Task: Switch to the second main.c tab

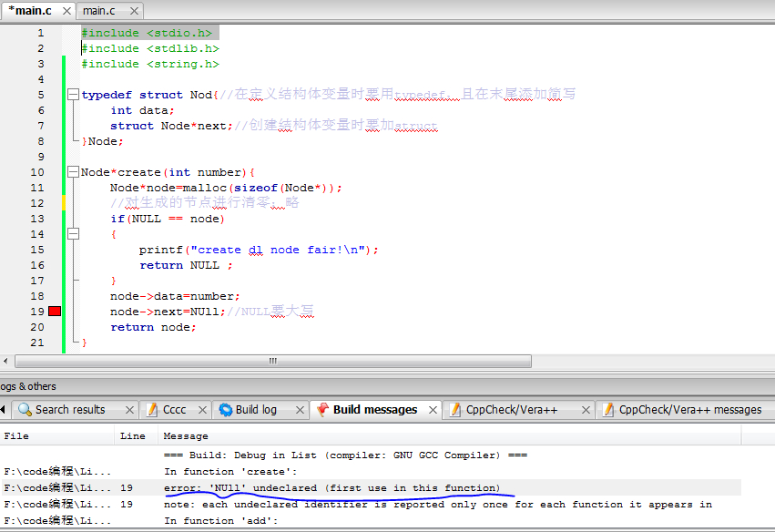Action: point(98,11)
